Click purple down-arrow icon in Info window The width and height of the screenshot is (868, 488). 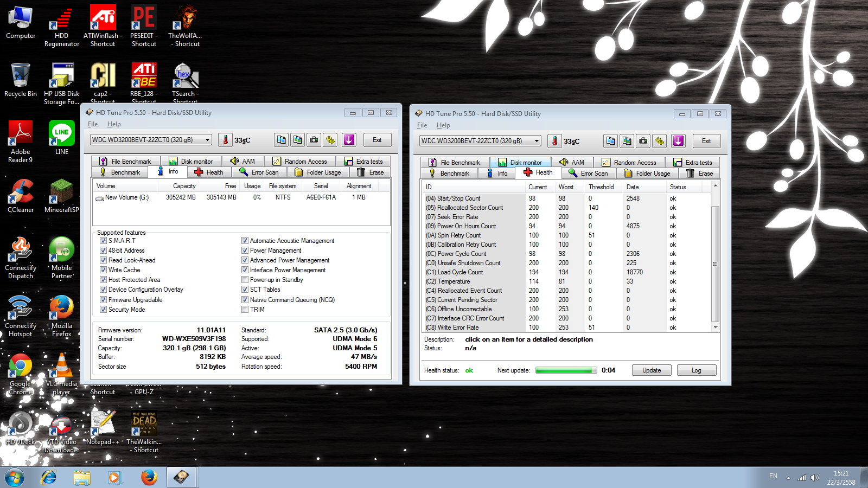(349, 140)
